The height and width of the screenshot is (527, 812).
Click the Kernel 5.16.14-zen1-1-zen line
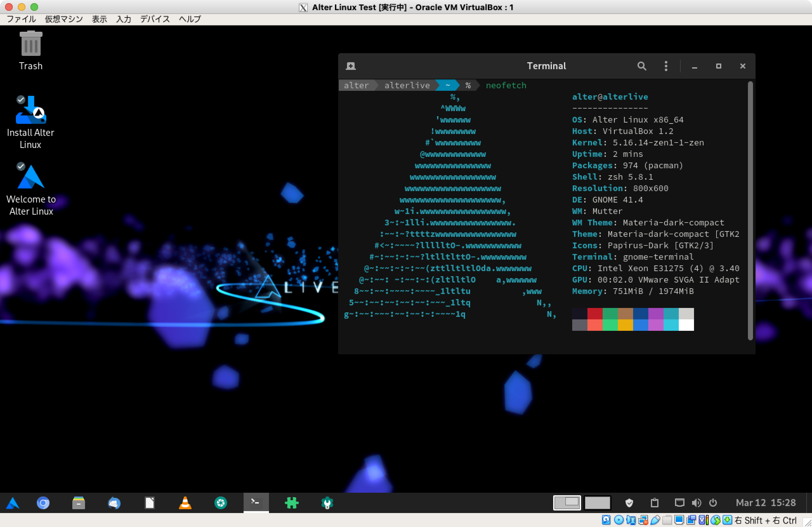(638, 143)
